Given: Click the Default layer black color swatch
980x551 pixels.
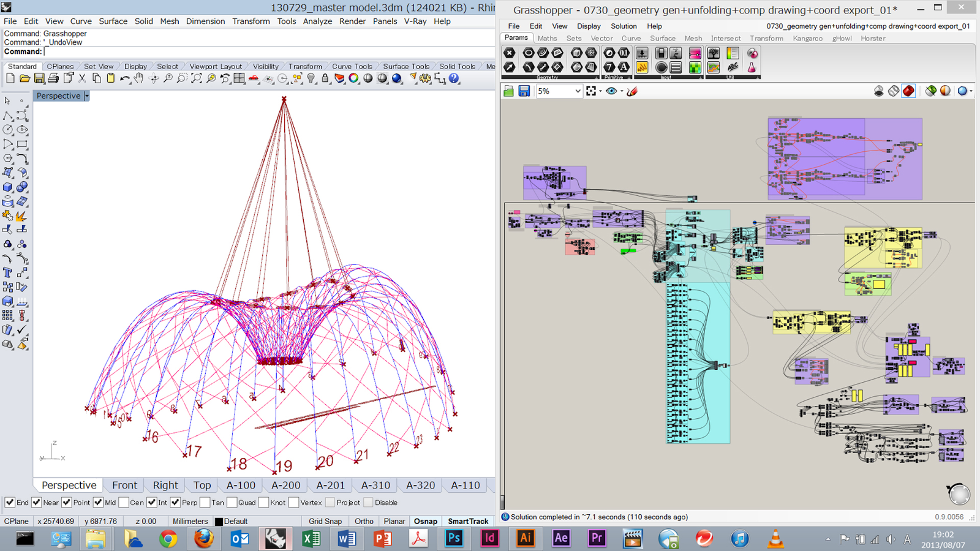Looking at the screenshot, I should click(x=219, y=522).
